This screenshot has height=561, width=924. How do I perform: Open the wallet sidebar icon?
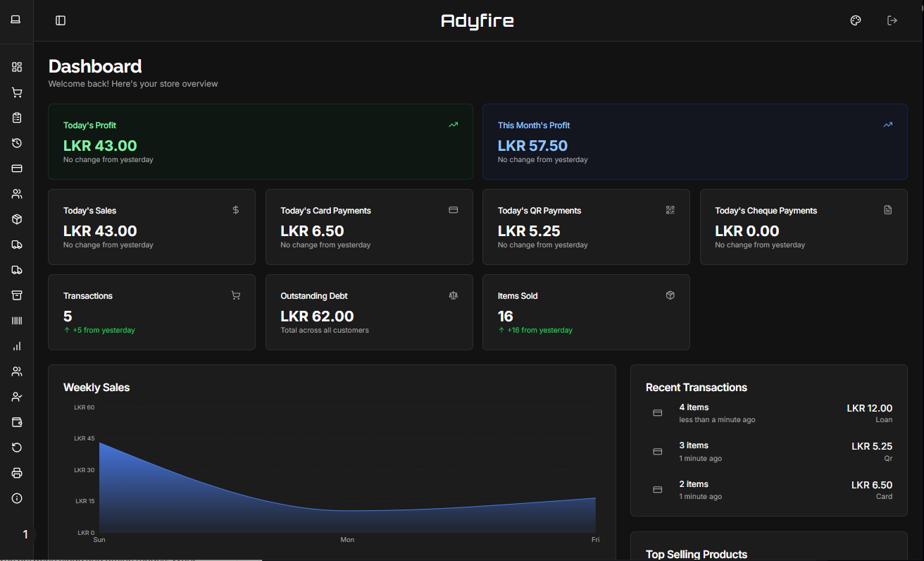17,422
